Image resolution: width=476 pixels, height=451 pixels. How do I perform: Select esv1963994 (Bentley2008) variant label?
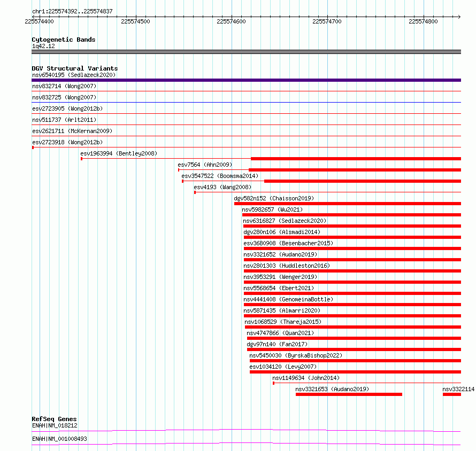[x=119, y=153]
